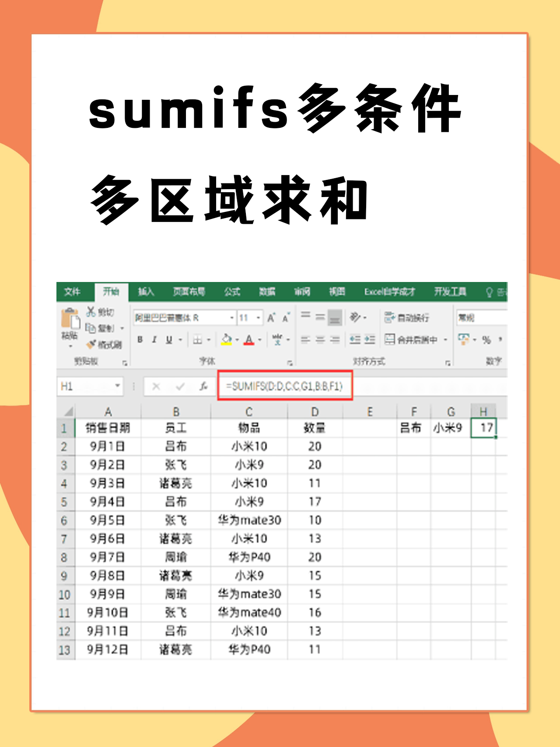Select cell C6 华为mate30
Image resolution: width=560 pixels, height=747 pixels.
click(249, 520)
